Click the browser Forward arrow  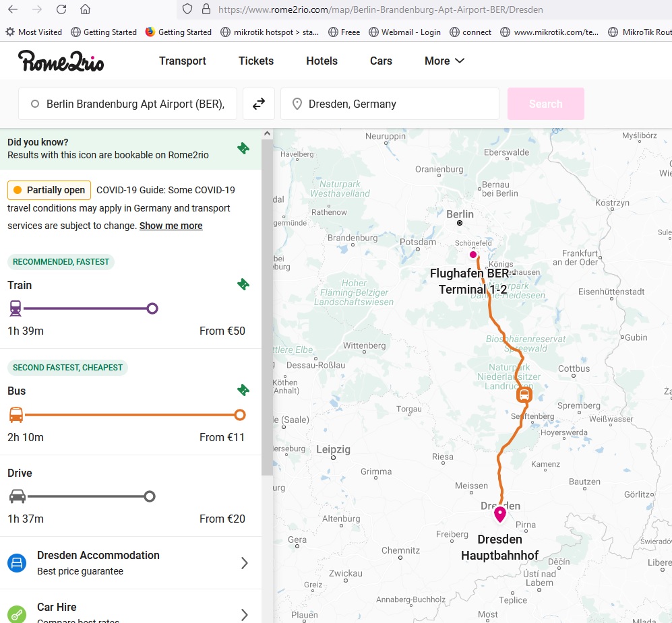(37, 9)
